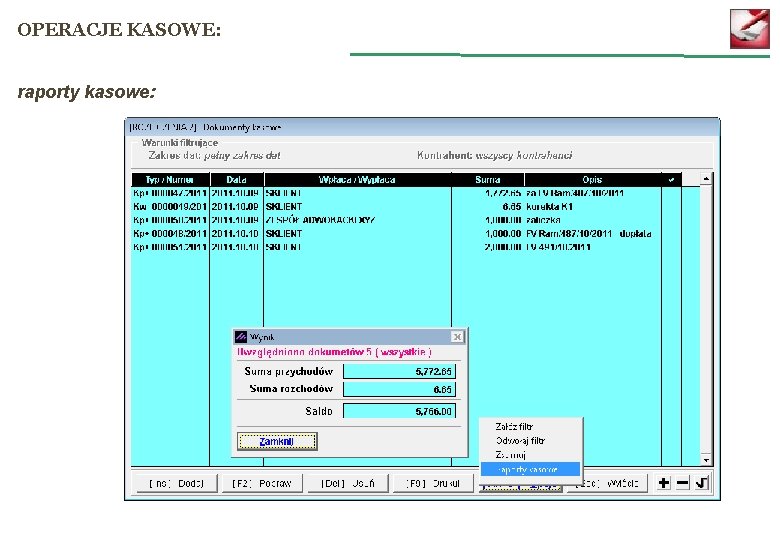Click date 2011.10.10 of Kp 000048

pyautogui.click(x=235, y=233)
